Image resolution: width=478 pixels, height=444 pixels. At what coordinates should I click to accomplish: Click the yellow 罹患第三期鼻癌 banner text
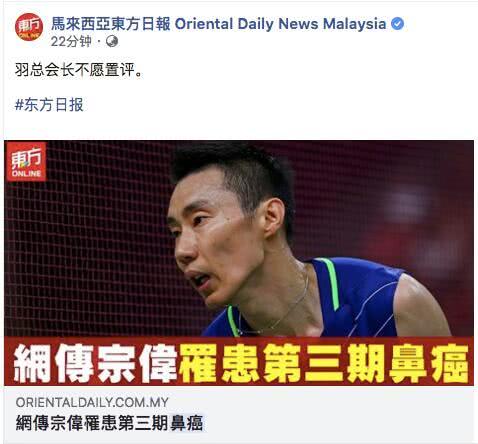(323, 363)
